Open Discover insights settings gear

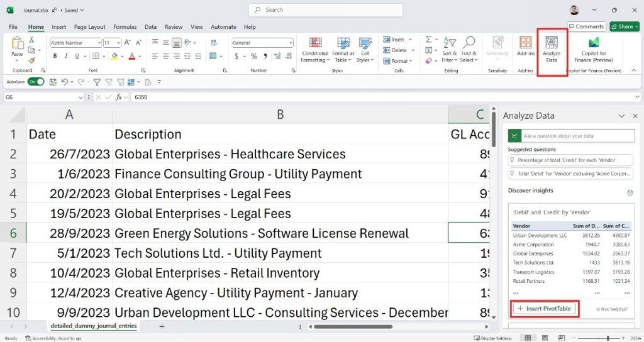pyautogui.click(x=630, y=192)
